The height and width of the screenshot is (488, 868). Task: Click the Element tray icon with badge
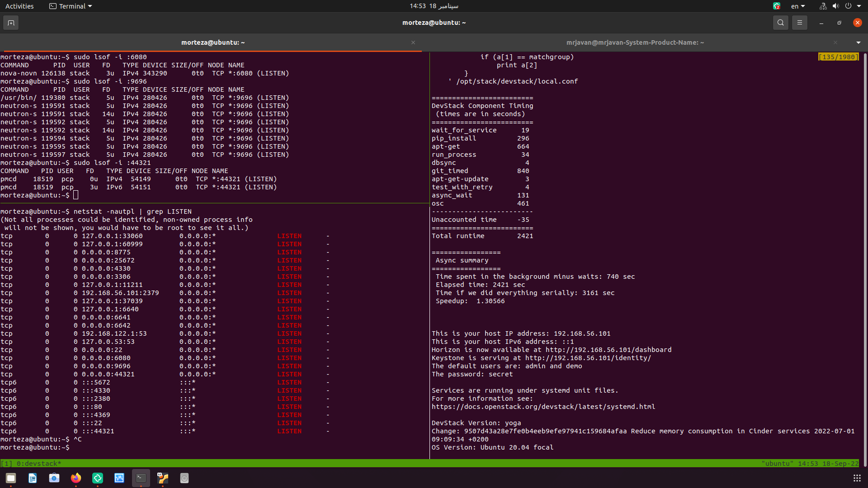click(776, 6)
